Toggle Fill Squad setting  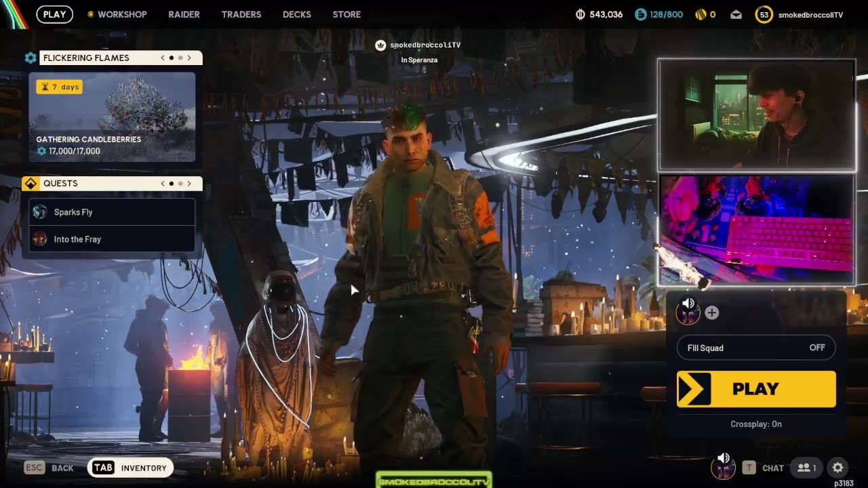point(756,348)
